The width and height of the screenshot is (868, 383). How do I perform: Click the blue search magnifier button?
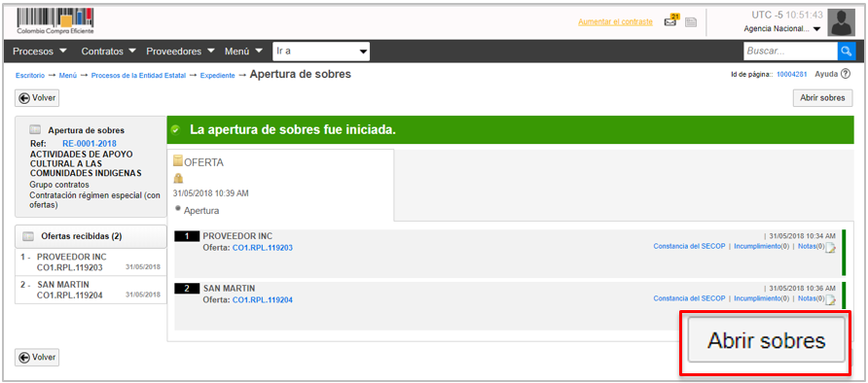(847, 52)
